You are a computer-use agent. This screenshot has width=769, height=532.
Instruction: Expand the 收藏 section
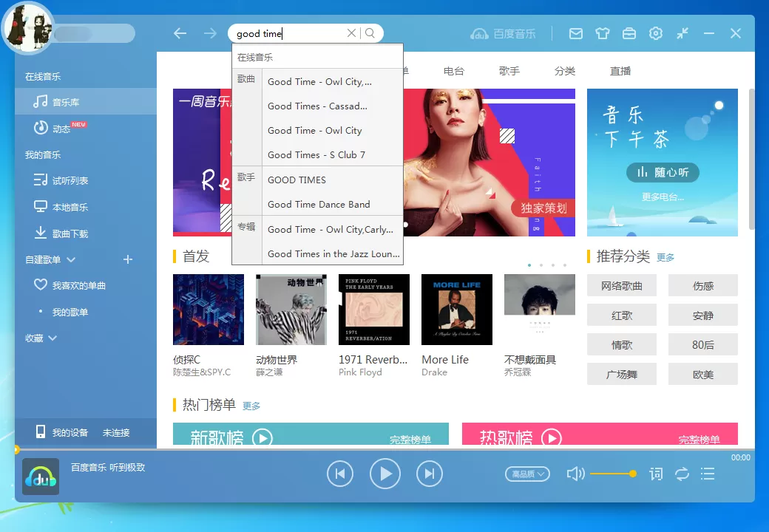[x=53, y=338]
